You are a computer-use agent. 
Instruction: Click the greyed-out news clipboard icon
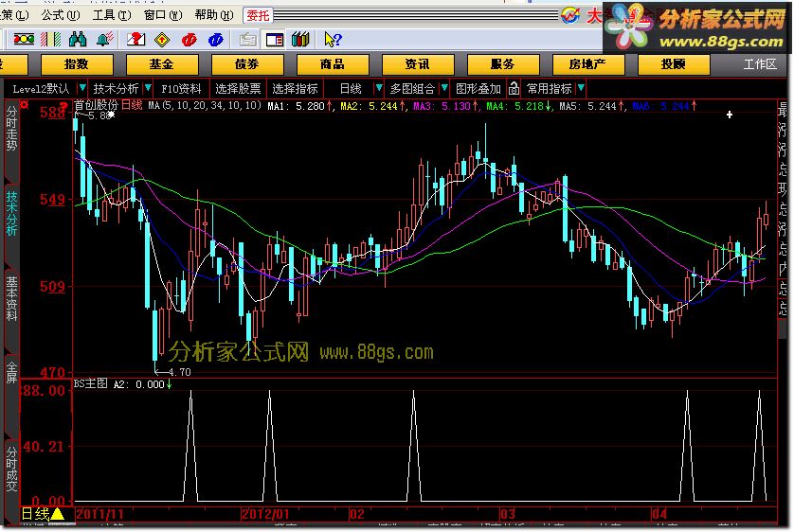[x=248, y=39]
